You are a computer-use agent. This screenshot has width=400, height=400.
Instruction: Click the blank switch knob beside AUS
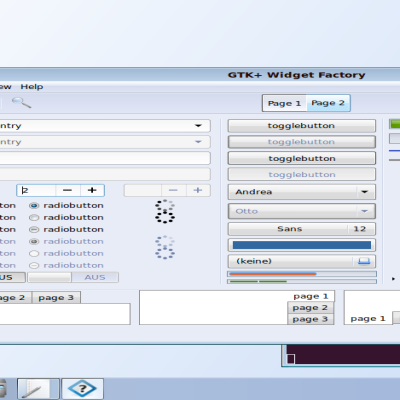pos(50,277)
